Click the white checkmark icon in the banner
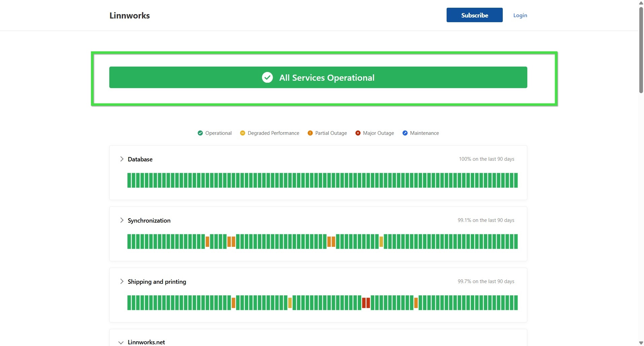Viewport: 644px width, 346px height. point(267,77)
